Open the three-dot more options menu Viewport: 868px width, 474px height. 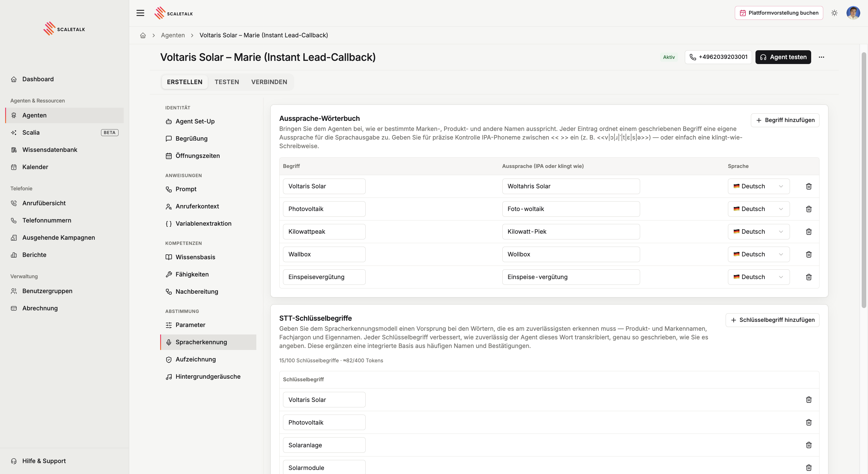[x=821, y=57]
